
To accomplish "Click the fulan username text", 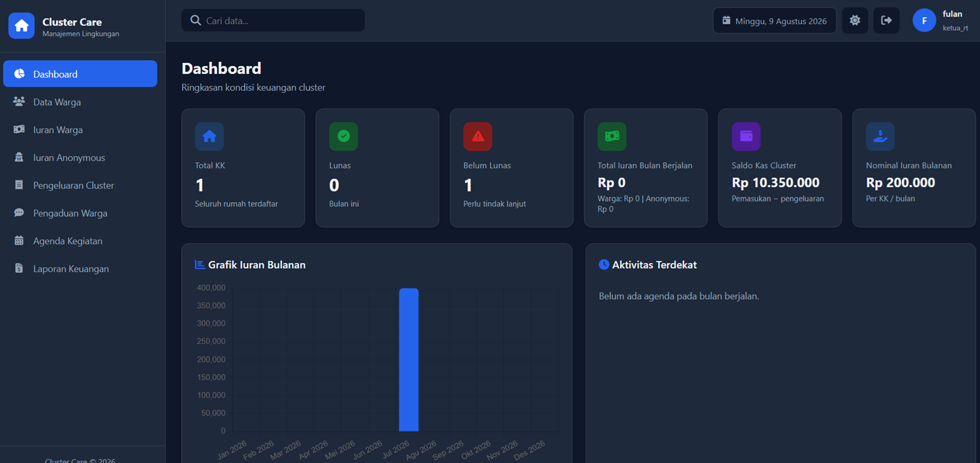I will (952, 14).
